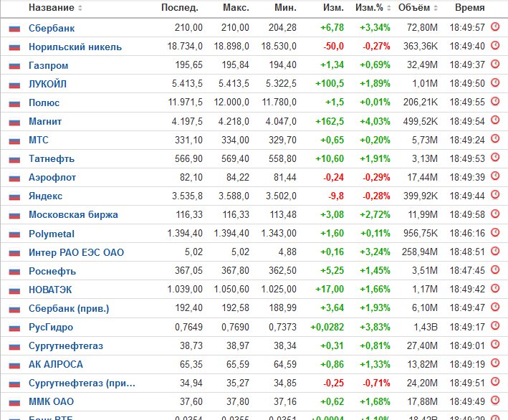
Task: Click the clock icon in АК АЛРОСА row
Action: tap(495, 363)
